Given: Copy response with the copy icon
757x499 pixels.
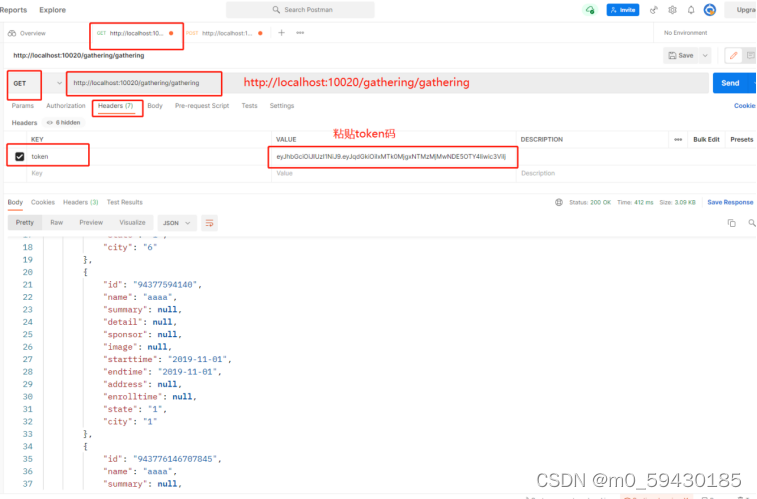Looking at the screenshot, I should click(x=732, y=223).
